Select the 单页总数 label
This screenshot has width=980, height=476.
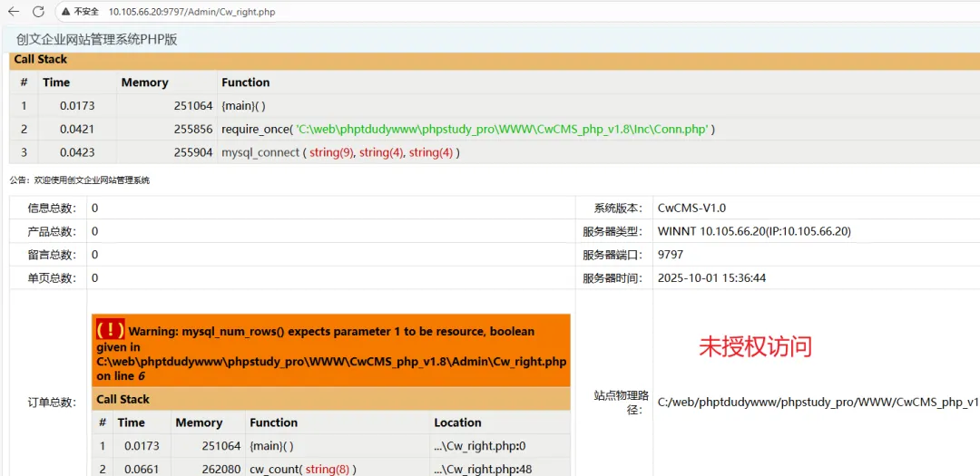pos(52,278)
